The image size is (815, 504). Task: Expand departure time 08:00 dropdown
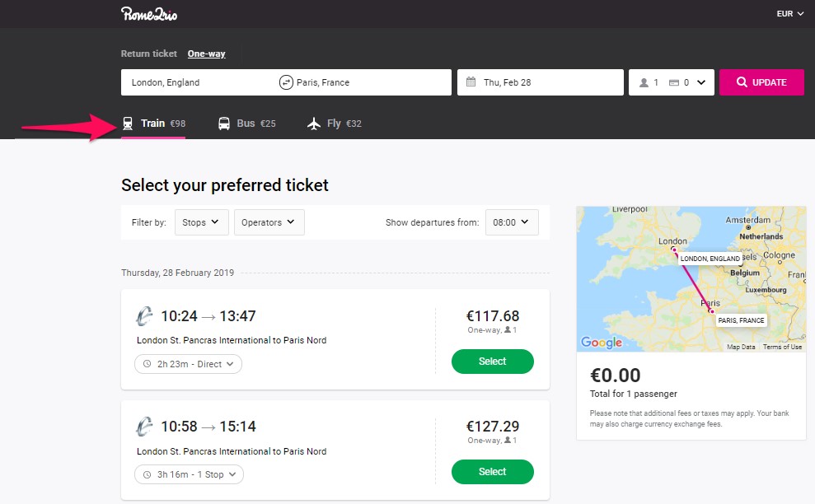click(x=512, y=222)
